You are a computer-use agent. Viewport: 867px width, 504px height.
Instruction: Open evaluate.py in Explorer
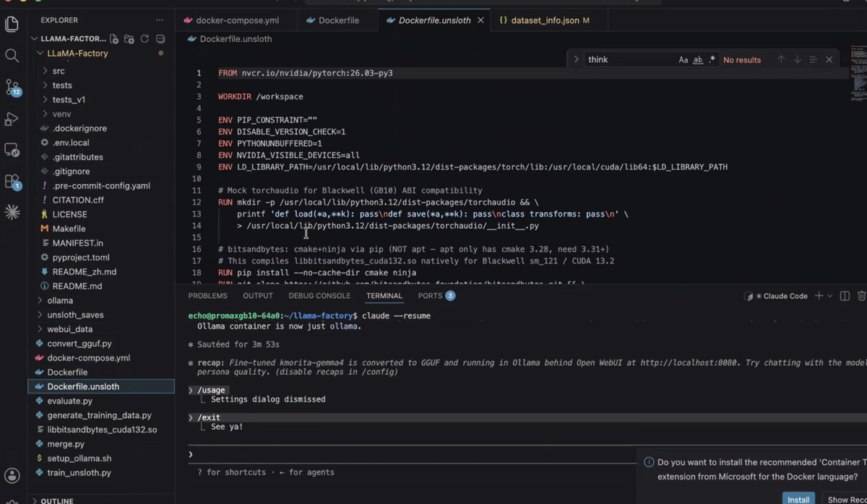(70, 401)
